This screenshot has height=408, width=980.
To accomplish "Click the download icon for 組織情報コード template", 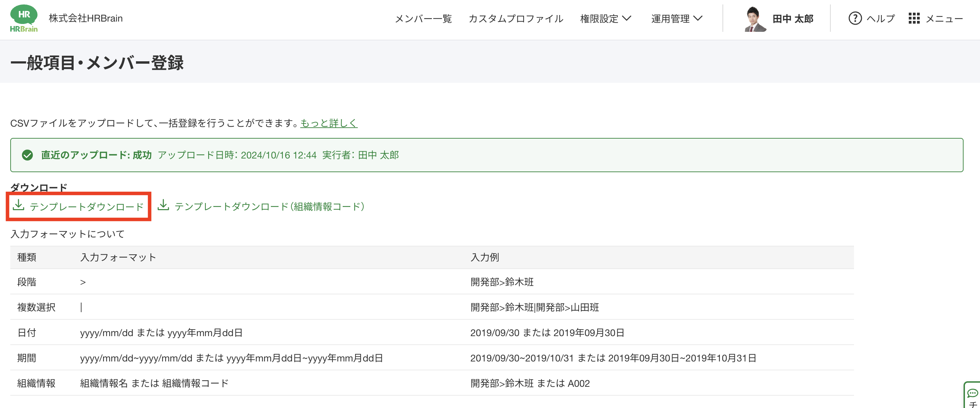I will point(163,205).
